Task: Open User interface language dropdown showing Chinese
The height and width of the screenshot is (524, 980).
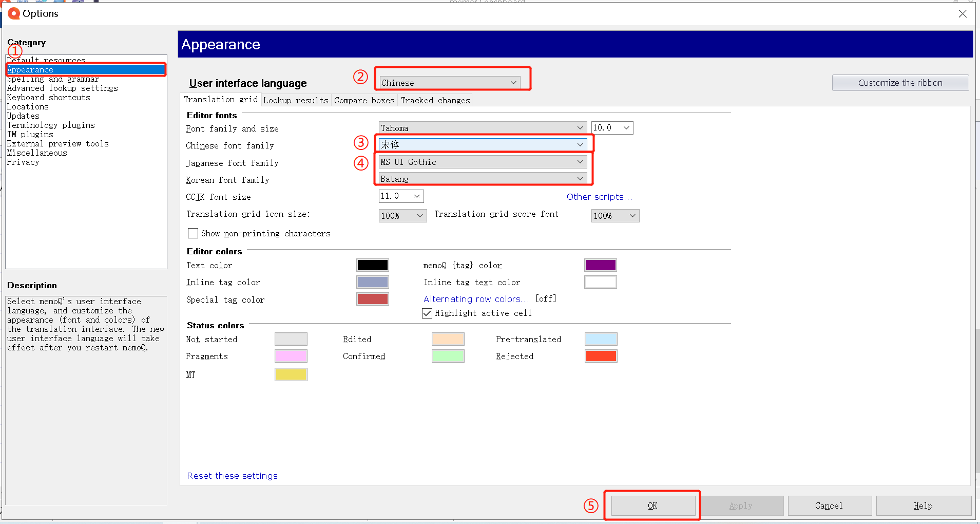Action: (x=450, y=83)
